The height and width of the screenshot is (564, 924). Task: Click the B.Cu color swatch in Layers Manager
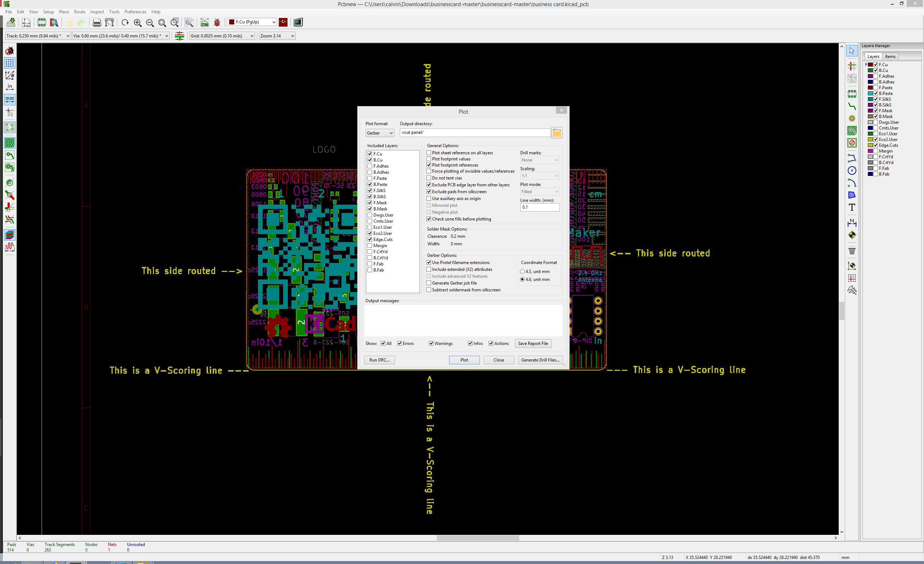point(870,70)
